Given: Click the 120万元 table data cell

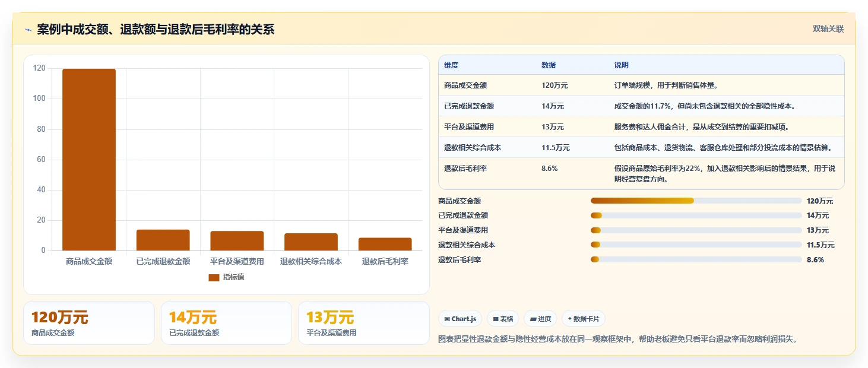Looking at the screenshot, I should [x=555, y=85].
